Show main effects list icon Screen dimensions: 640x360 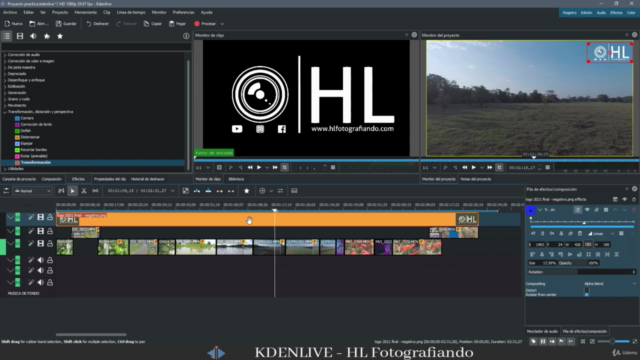pos(7,36)
